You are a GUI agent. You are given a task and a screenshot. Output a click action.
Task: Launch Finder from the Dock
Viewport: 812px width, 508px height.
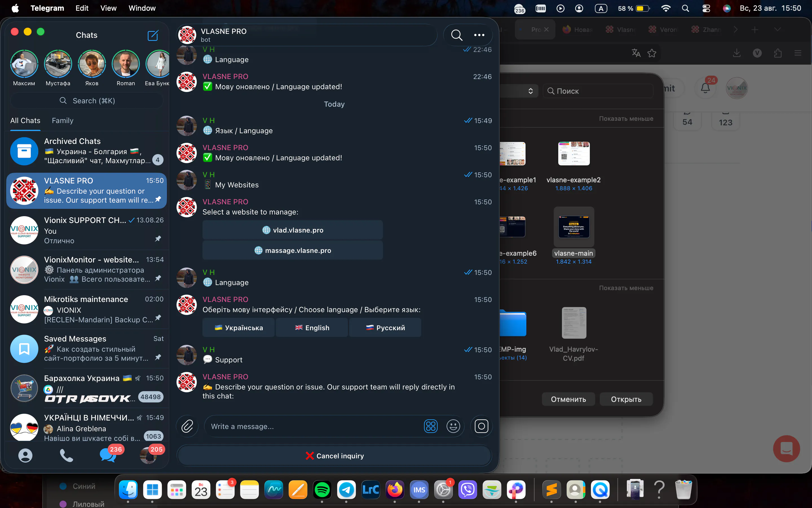pyautogui.click(x=128, y=490)
